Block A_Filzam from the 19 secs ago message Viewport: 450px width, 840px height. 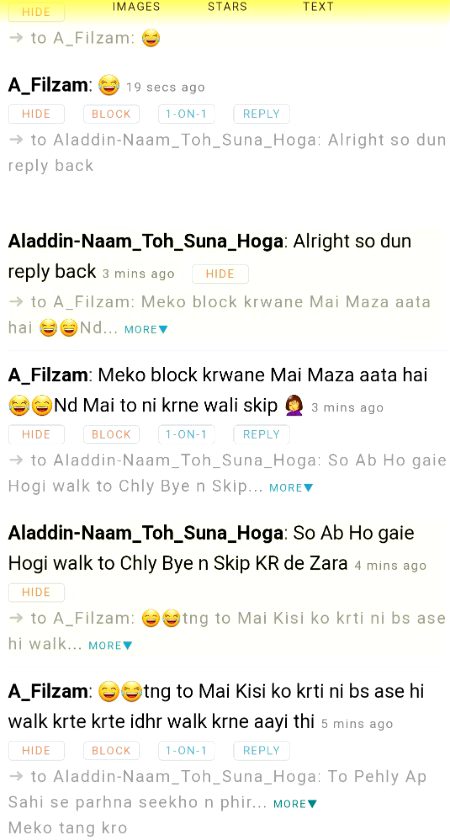pos(111,114)
